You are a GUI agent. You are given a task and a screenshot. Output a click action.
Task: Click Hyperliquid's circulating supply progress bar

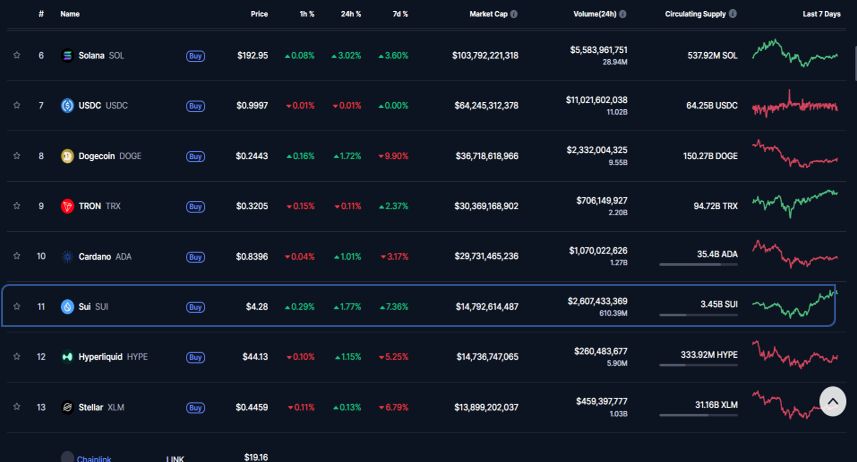point(698,365)
